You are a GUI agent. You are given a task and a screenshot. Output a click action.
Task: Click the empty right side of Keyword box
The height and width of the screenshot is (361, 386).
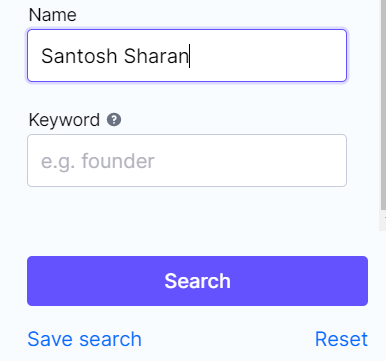(253, 160)
